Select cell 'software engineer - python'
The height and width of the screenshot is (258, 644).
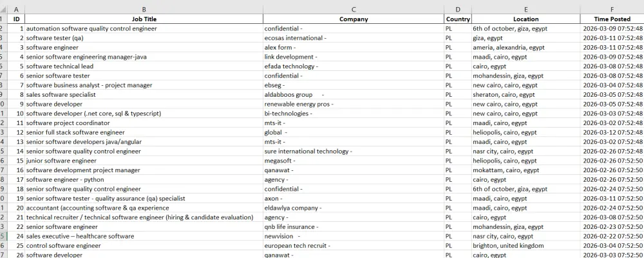[x=144, y=180]
